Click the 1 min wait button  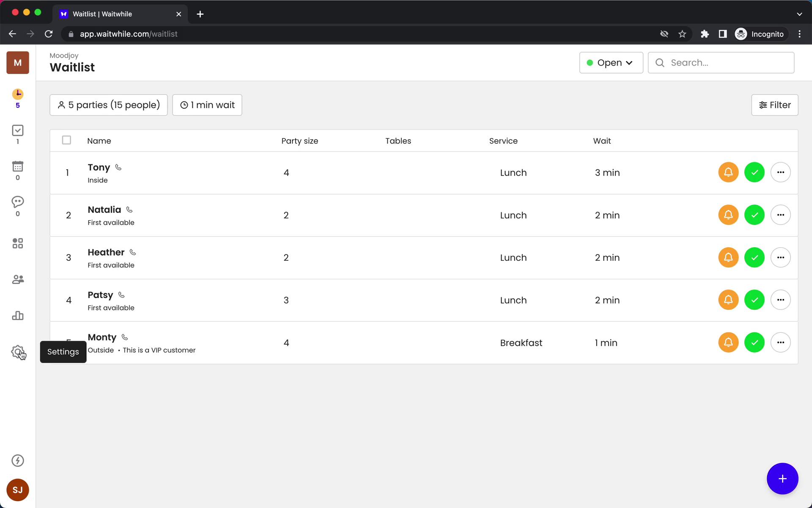point(207,105)
